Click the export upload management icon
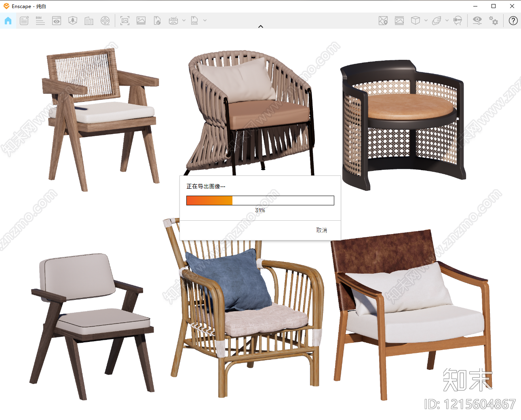 pos(157,21)
